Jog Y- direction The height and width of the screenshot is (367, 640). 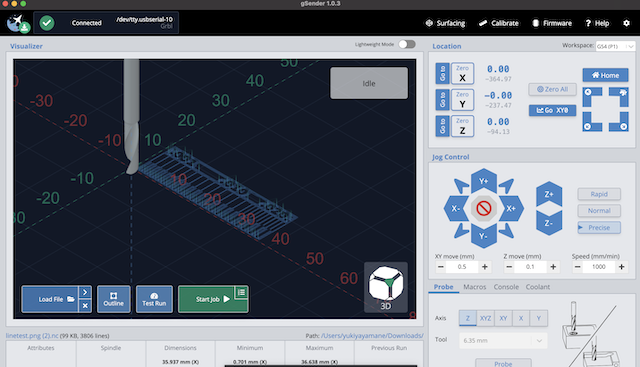pyautogui.click(x=484, y=236)
